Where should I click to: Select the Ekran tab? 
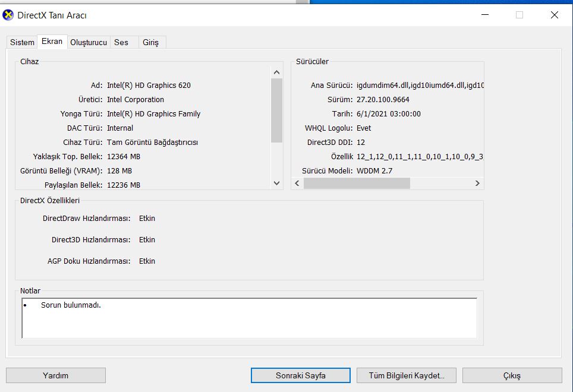click(52, 41)
